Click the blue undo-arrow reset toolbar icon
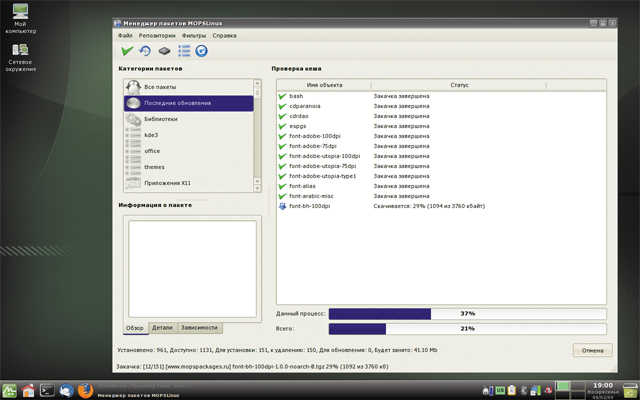Viewport: 640px width, 400px height. (145, 51)
